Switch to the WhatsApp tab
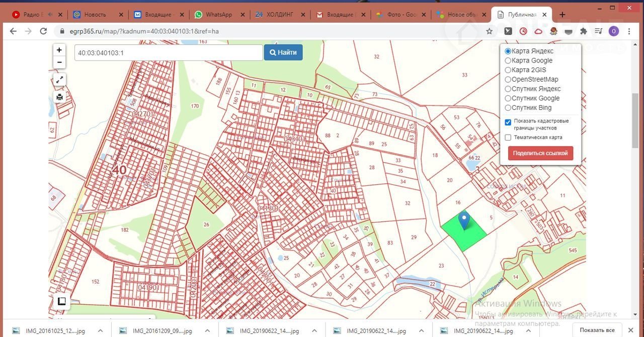This screenshot has width=644, height=337. click(x=219, y=15)
